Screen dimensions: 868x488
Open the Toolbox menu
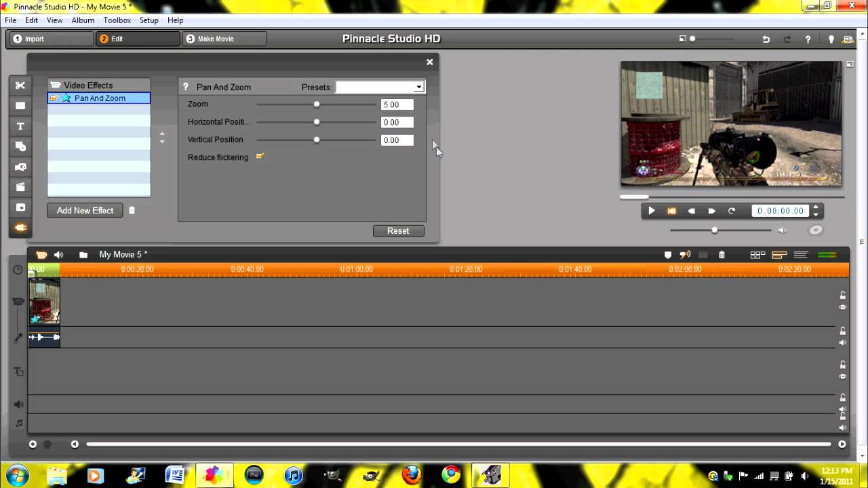point(117,20)
